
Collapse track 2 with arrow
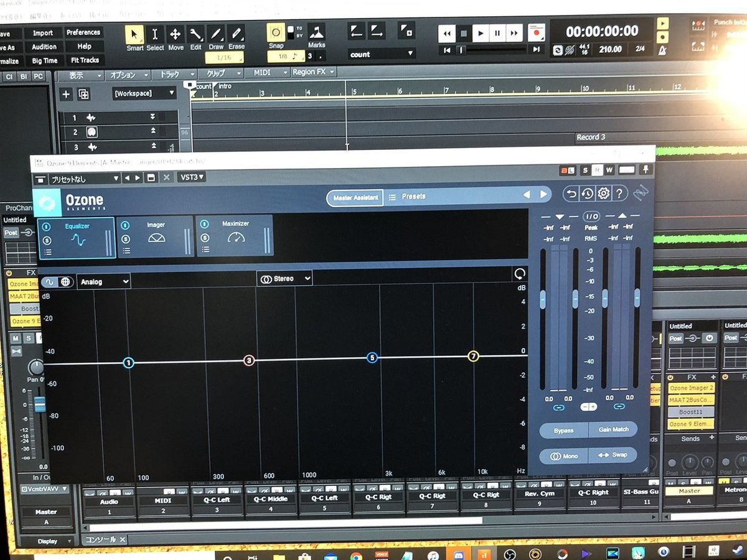pyautogui.click(x=153, y=131)
